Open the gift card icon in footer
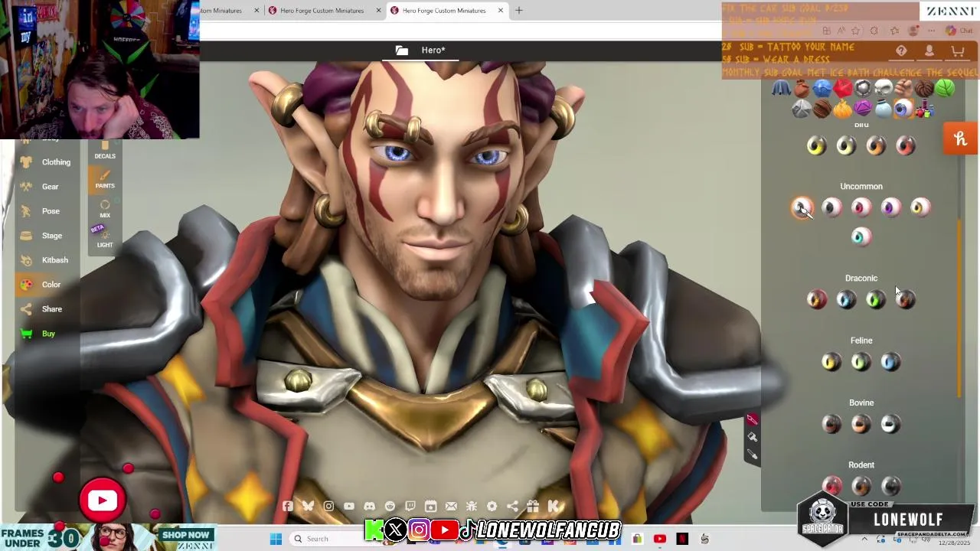The image size is (980, 551). click(x=533, y=506)
